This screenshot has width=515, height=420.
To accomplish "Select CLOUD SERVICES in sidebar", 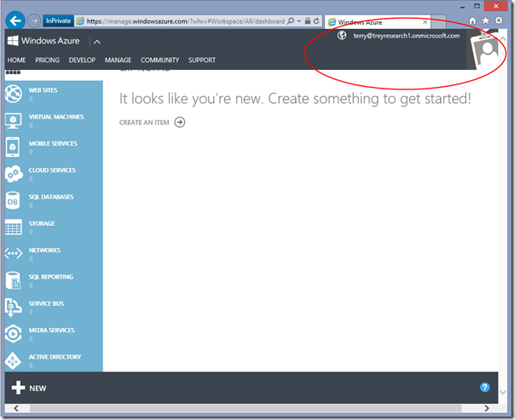I will 52,170.
